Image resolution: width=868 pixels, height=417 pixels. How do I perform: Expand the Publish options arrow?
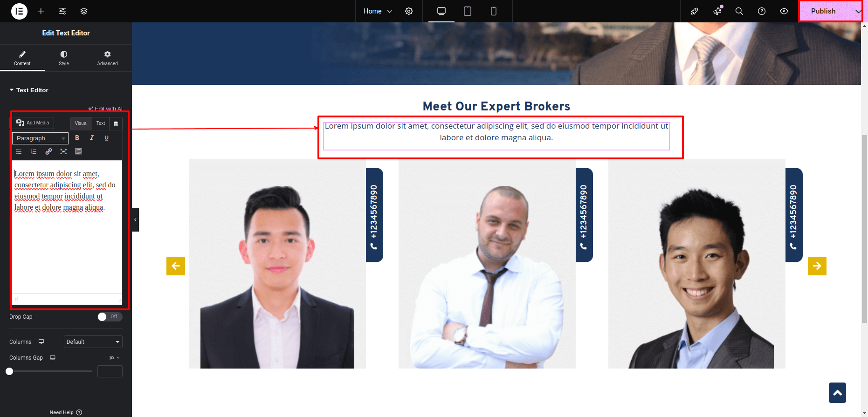click(x=858, y=11)
